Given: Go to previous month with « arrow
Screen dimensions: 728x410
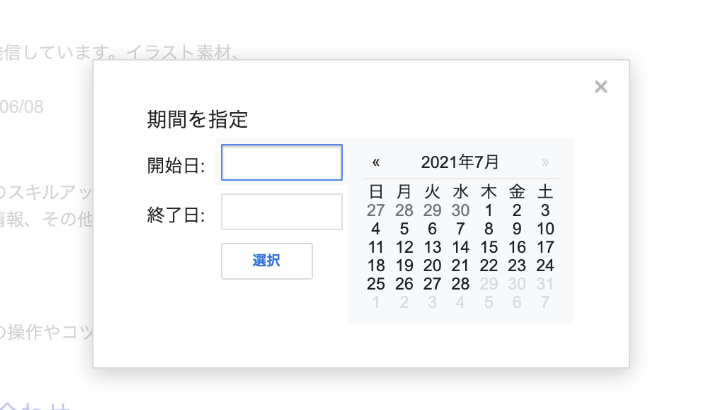Looking at the screenshot, I should coord(376,162).
